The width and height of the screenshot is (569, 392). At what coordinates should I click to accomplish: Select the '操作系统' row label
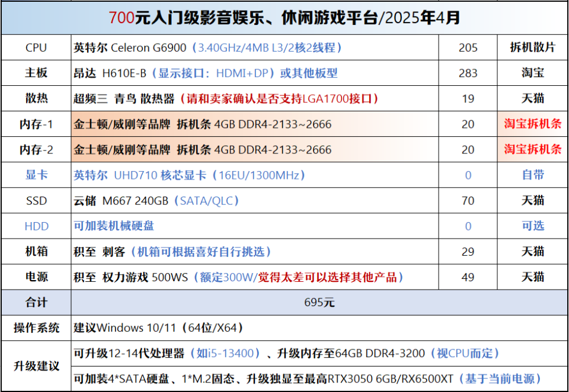click(36, 328)
